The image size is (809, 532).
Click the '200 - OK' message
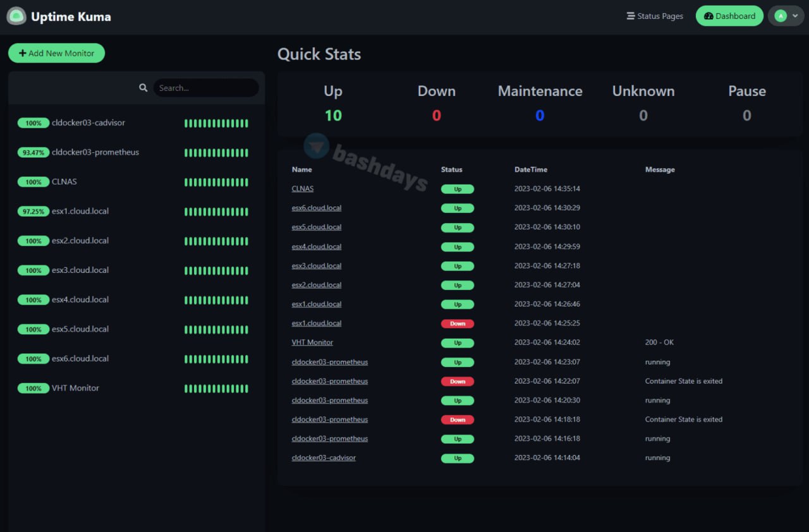point(659,342)
